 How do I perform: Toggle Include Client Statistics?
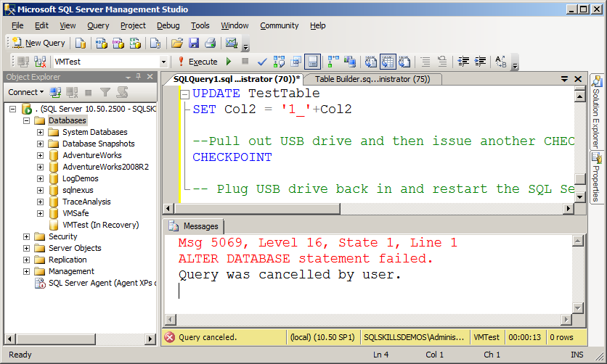(x=350, y=62)
